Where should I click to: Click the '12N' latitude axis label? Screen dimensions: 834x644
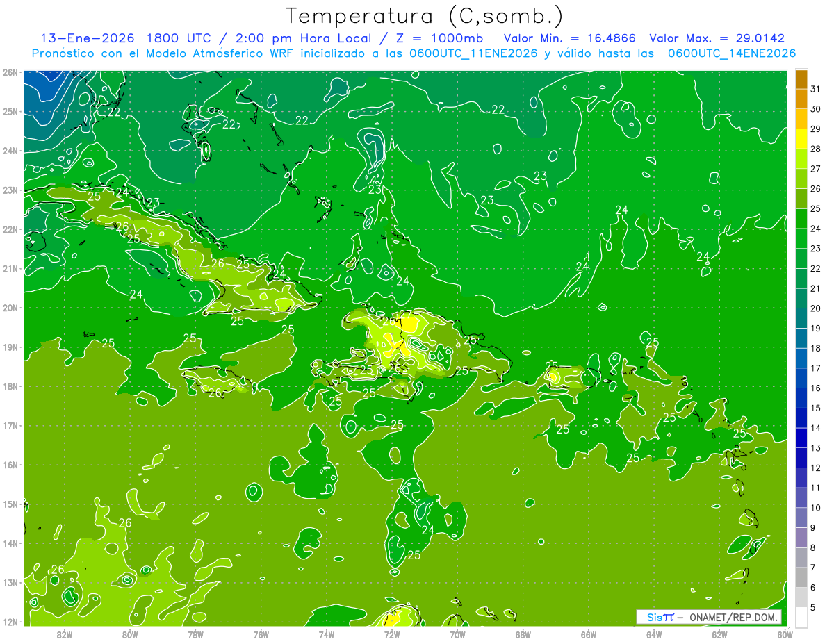10,622
